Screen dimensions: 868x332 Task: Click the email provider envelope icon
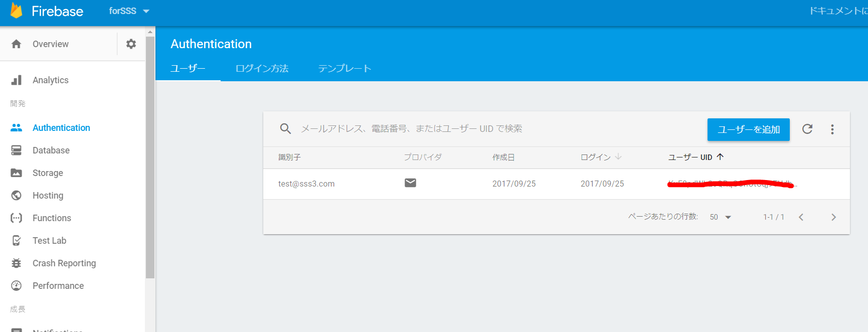coord(410,183)
